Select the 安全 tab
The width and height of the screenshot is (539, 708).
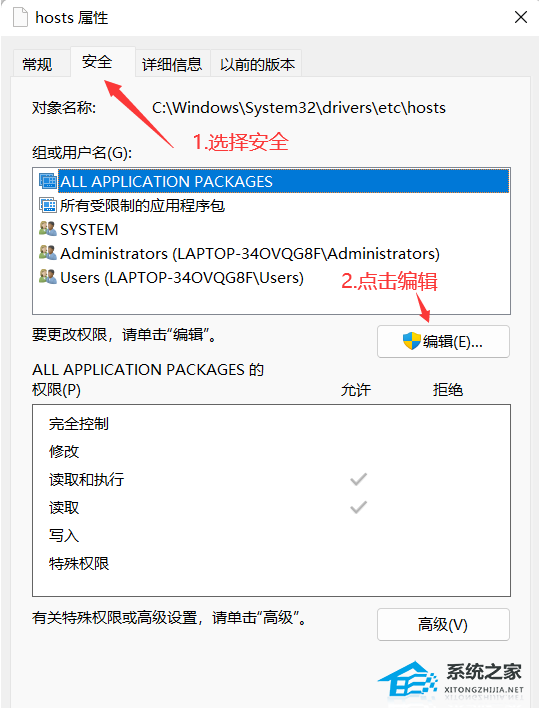point(97,62)
